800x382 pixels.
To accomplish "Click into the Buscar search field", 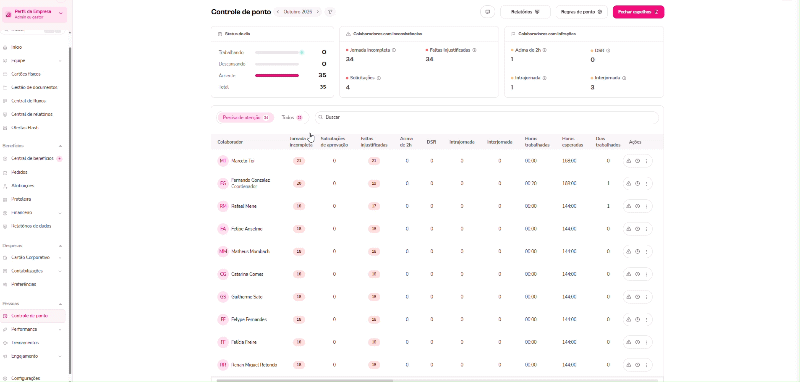I will click(x=486, y=117).
